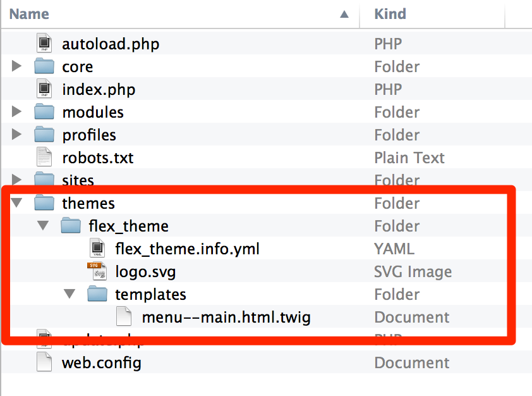Image resolution: width=532 pixels, height=396 pixels.
Task: Expand the sites folder disclosure triangle
Action: click(16, 179)
